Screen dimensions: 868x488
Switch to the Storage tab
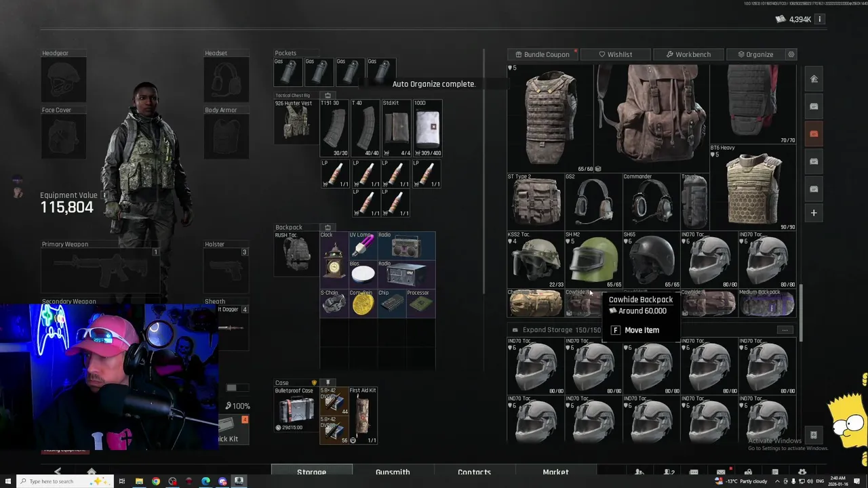311,472
